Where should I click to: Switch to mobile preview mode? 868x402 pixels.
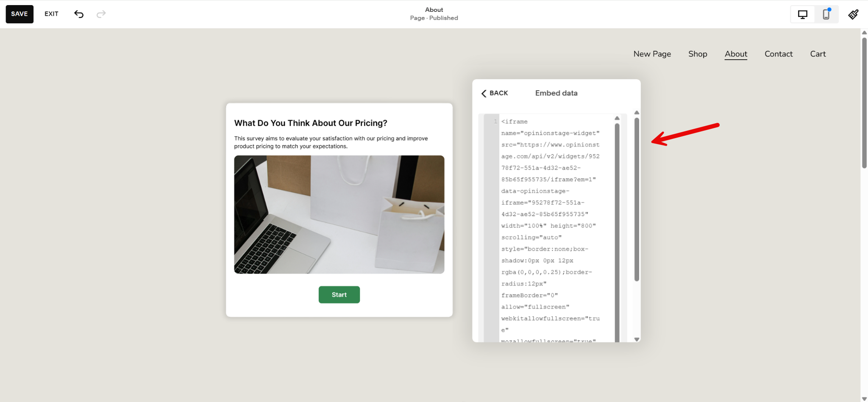click(x=826, y=14)
